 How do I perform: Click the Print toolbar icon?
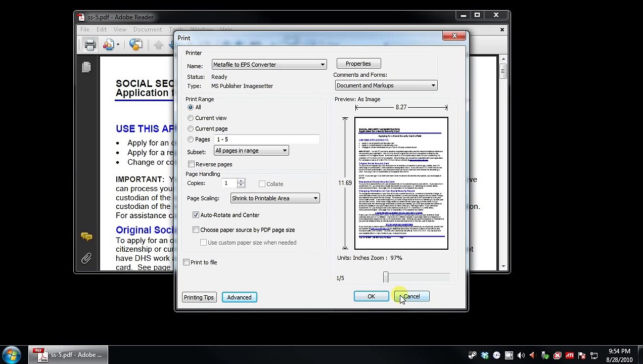[x=90, y=45]
